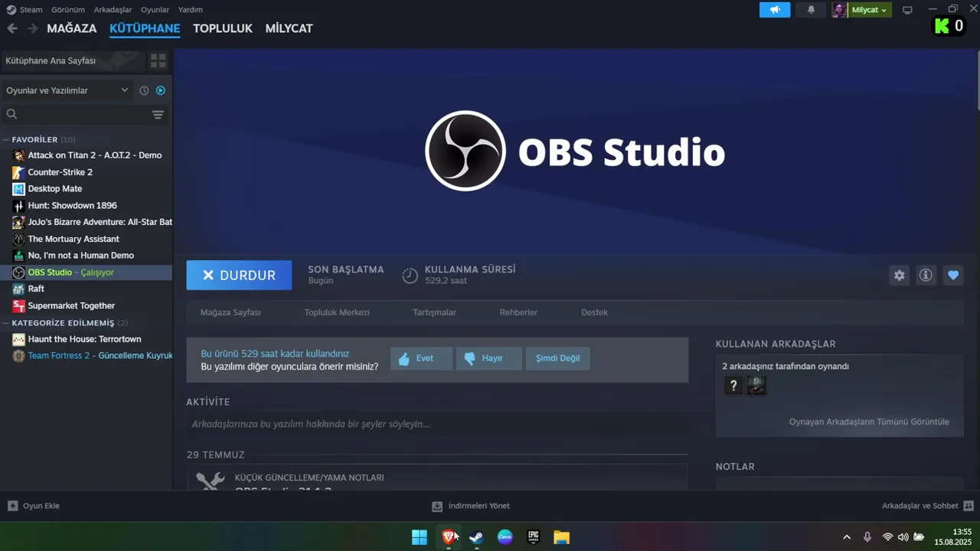Open Destek link
This screenshot has height=551, width=980.
coord(594,312)
